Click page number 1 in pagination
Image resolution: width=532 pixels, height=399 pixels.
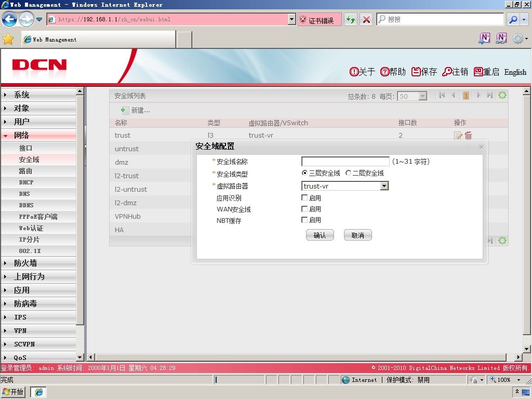[466, 96]
